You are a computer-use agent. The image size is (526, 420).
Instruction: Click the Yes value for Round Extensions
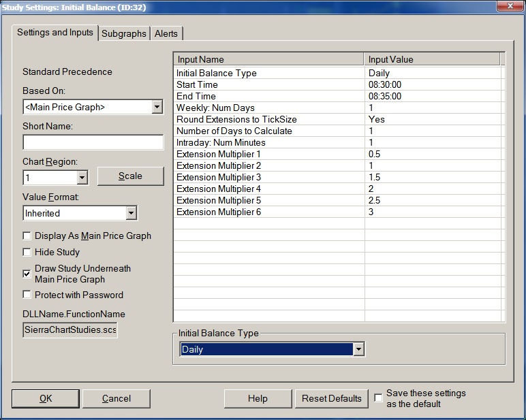(376, 119)
